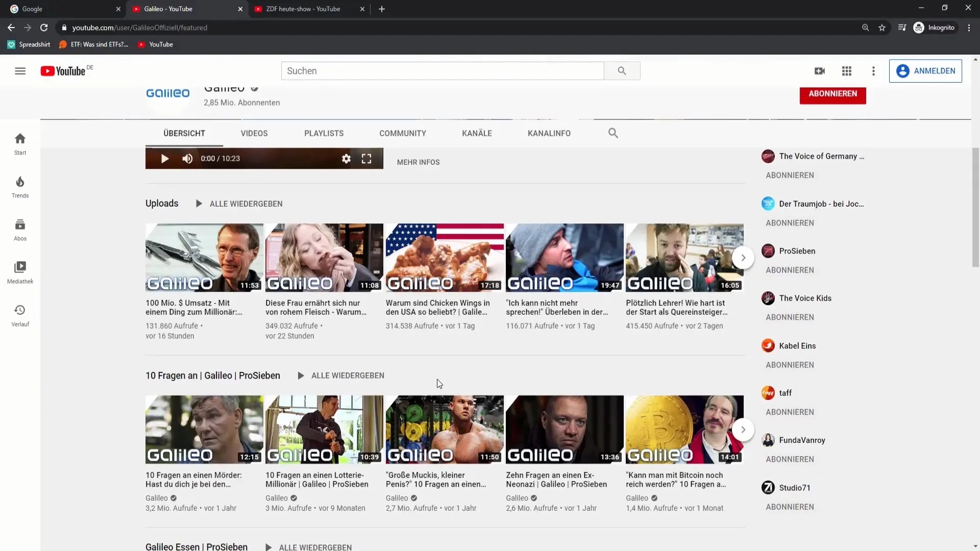Image resolution: width=980 pixels, height=551 pixels.
Task: Open the YouTube settings three-dot menu
Action: pyautogui.click(x=873, y=71)
